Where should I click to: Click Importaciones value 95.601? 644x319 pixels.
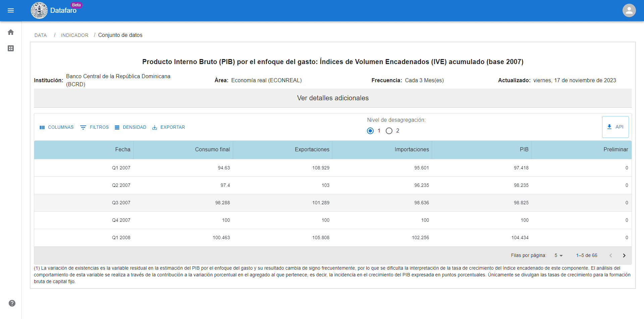coord(422,168)
